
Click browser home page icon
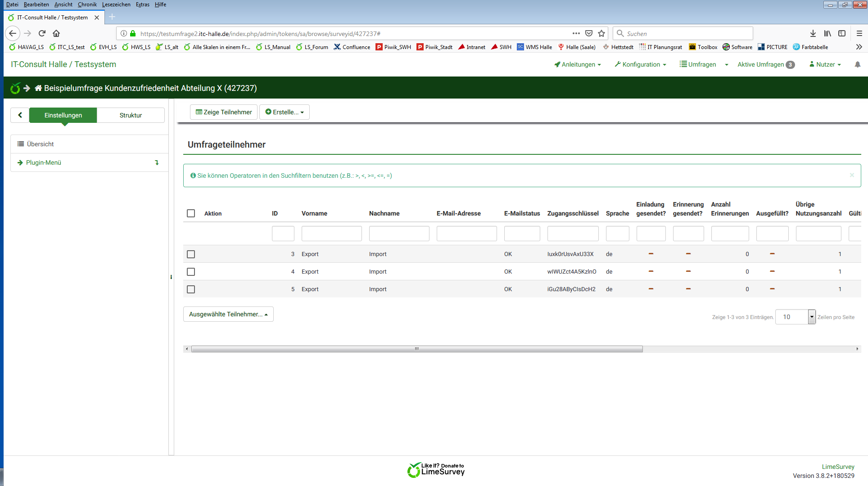click(56, 33)
